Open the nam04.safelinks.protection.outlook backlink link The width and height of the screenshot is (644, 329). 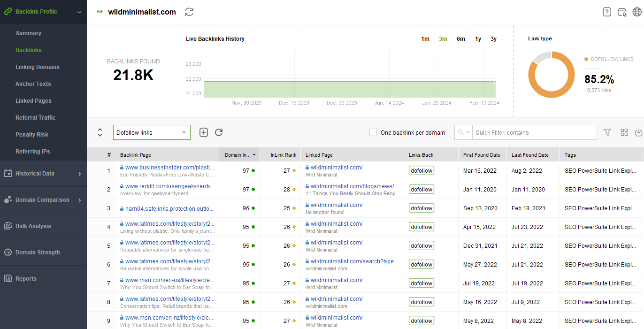pyautogui.click(x=169, y=208)
